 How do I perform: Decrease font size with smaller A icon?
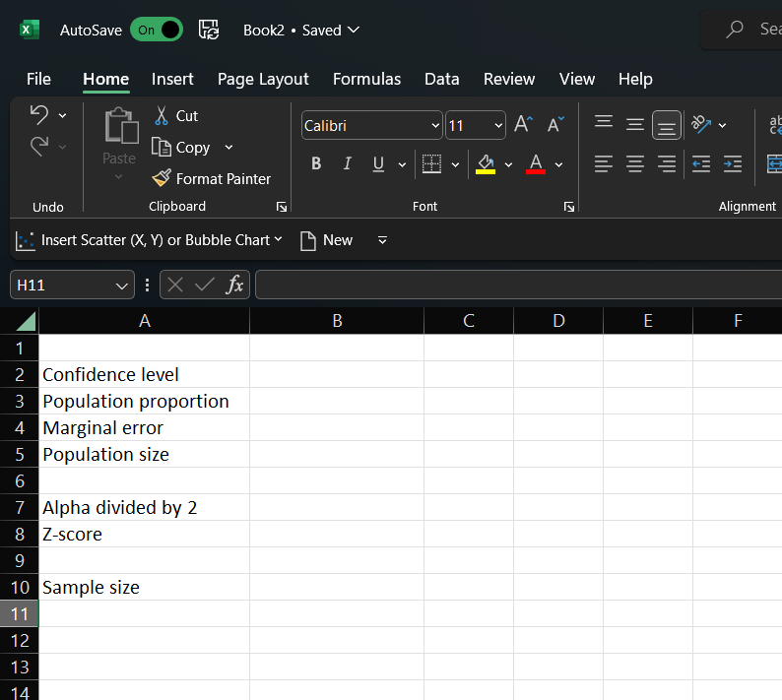(x=555, y=125)
